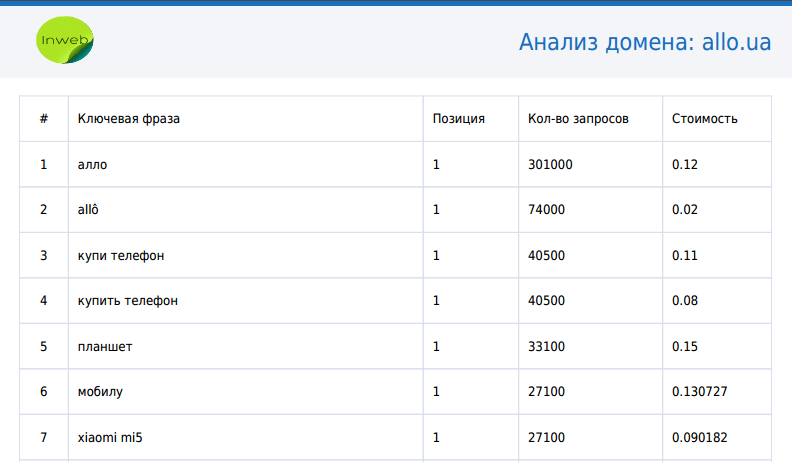Click row number 2 in '#' column
The height and width of the screenshot is (462, 792).
[x=44, y=210]
